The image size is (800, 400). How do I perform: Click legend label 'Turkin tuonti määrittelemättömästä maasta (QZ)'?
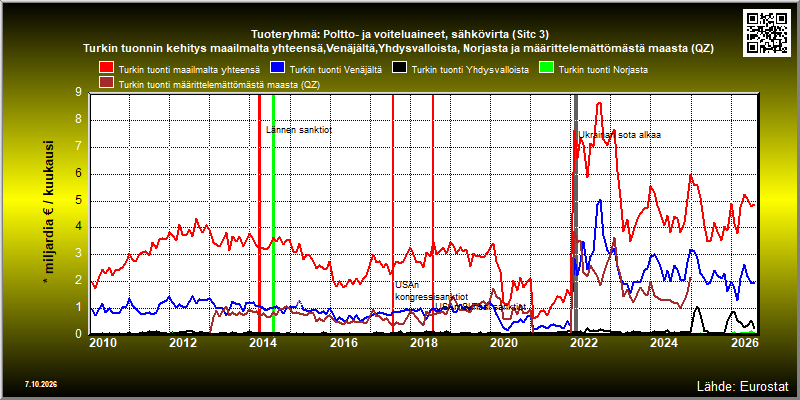pyautogui.click(x=219, y=85)
